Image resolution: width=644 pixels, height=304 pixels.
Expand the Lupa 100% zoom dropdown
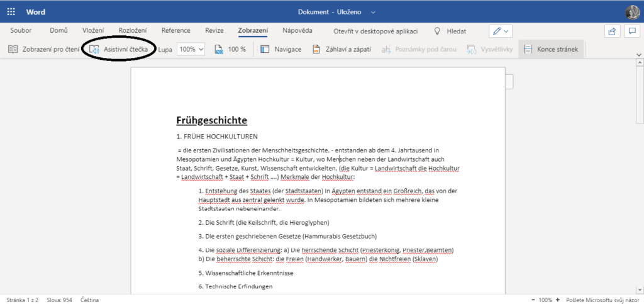click(191, 49)
